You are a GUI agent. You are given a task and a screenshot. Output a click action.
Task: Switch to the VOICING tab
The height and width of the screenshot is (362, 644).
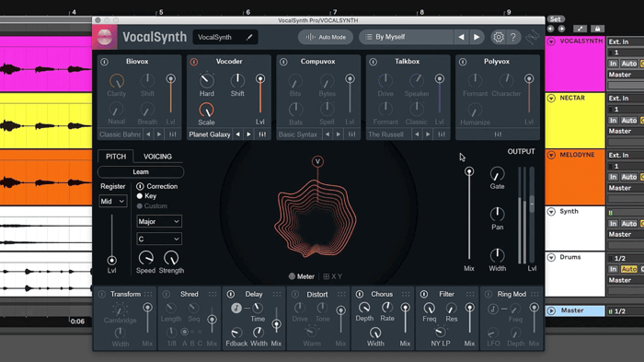point(157,157)
